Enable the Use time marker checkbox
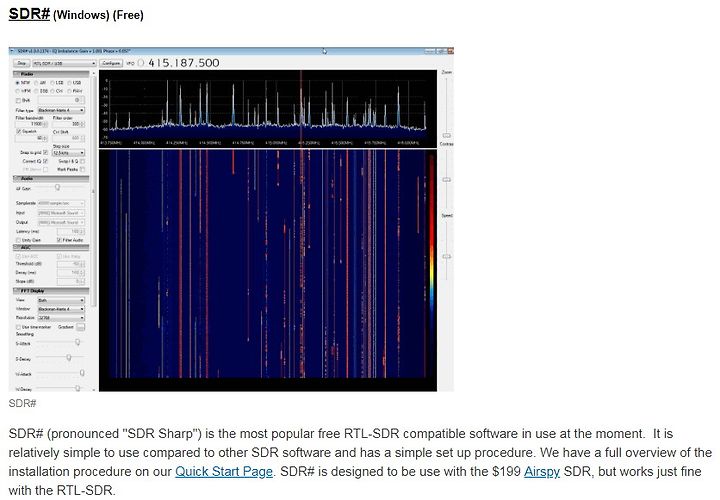This screenshot has width=720, height=500. coord(18,327)
